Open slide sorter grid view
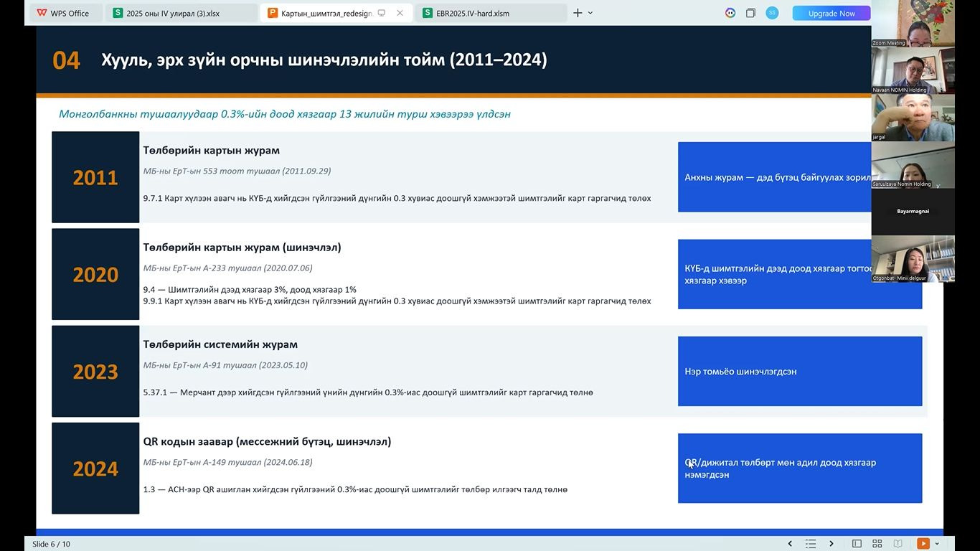980x551 pixels. (x=877, y=544)
